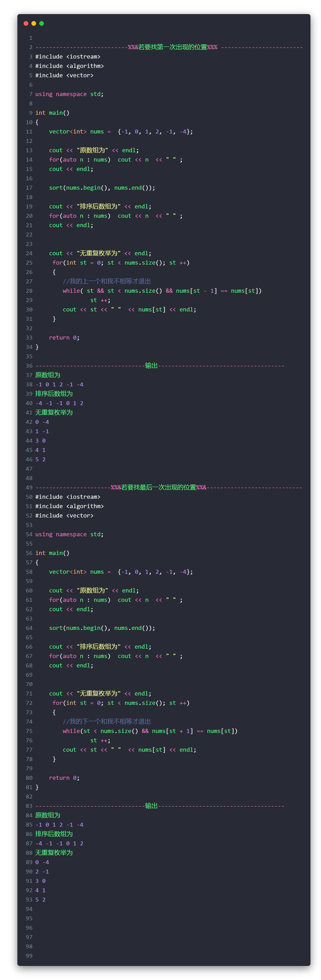Click output '-4 -1 -1 0 1 2' on line 40
Screen dimensions: 321x980
[59, 403]
